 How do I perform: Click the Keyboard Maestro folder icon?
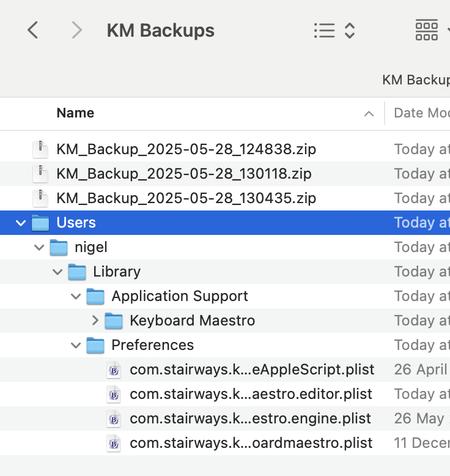114,321
